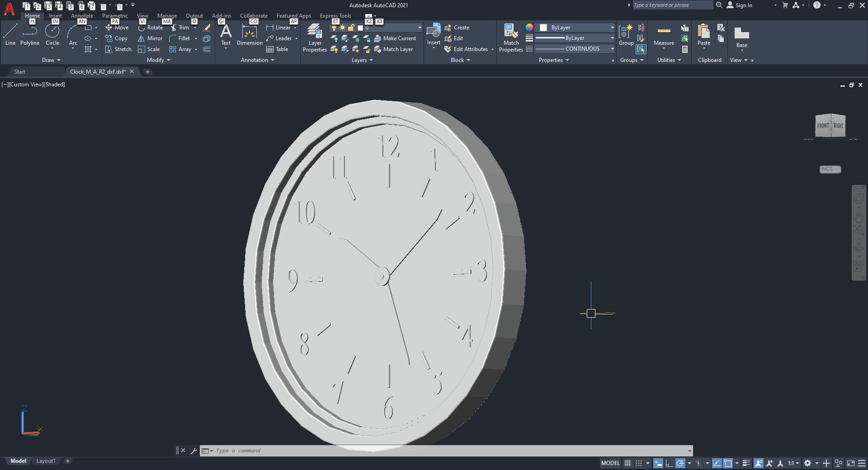Toggle dynamic input in status bar
This screenshot has height=470, width=868.
click(x=658, y=463)
